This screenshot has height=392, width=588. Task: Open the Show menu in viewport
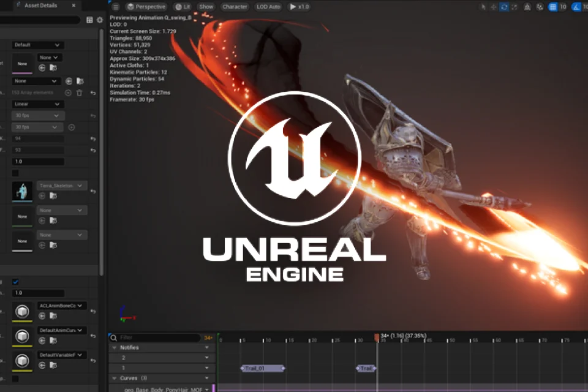[206, 7]
